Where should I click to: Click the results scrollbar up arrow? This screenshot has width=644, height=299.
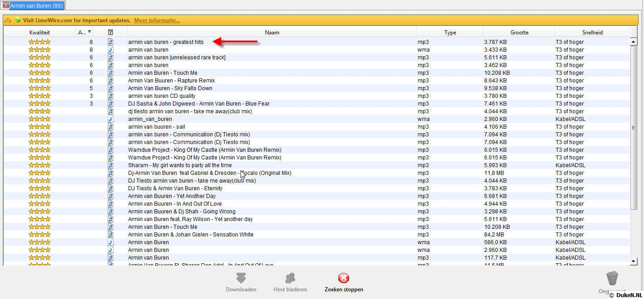tap(634, 42)
